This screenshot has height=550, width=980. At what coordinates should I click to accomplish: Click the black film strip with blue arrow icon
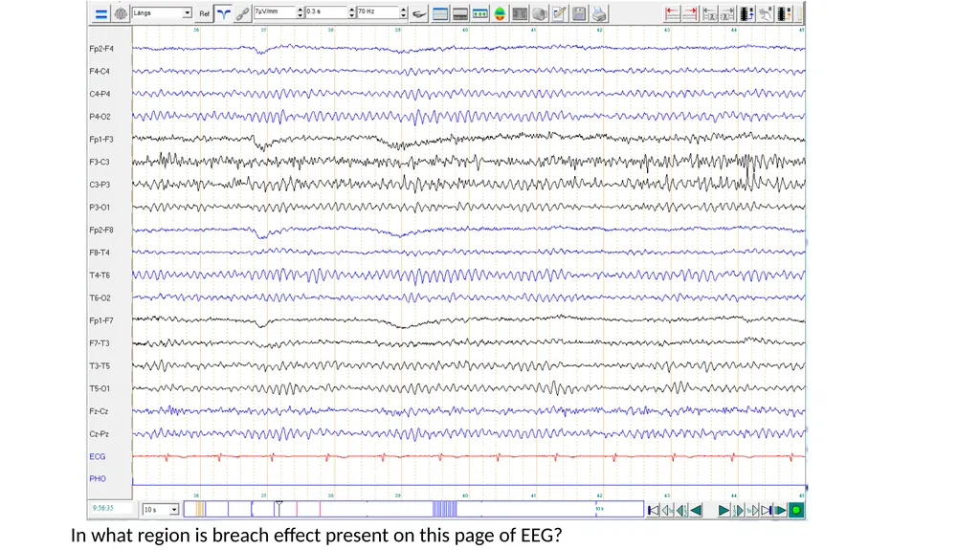coord(746,13)
